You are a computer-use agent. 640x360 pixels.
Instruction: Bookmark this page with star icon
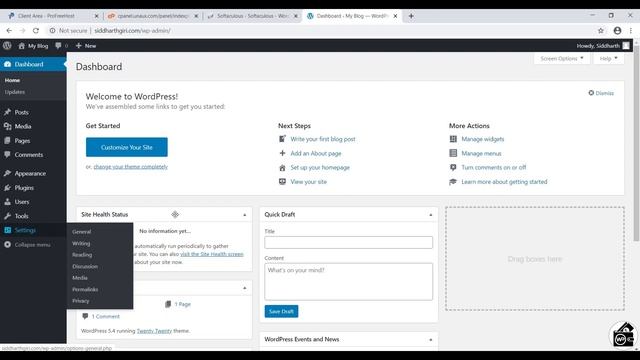[x=601, y=31]
